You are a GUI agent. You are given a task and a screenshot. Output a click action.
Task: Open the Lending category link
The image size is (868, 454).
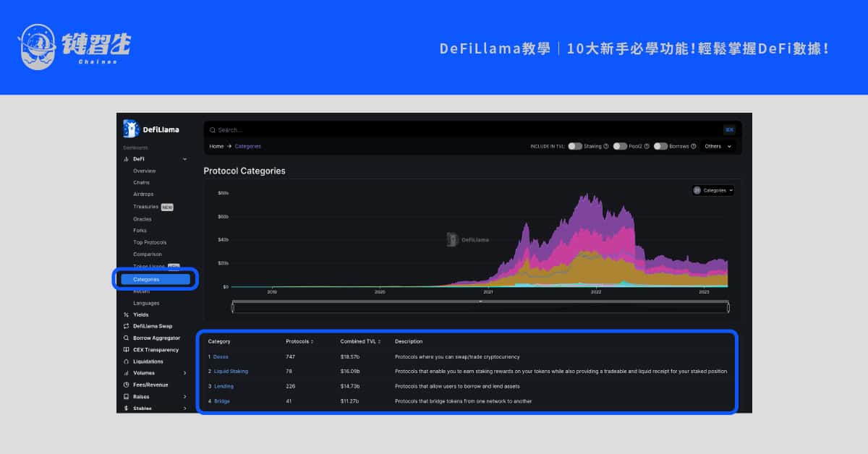click(x=224, y=386)
